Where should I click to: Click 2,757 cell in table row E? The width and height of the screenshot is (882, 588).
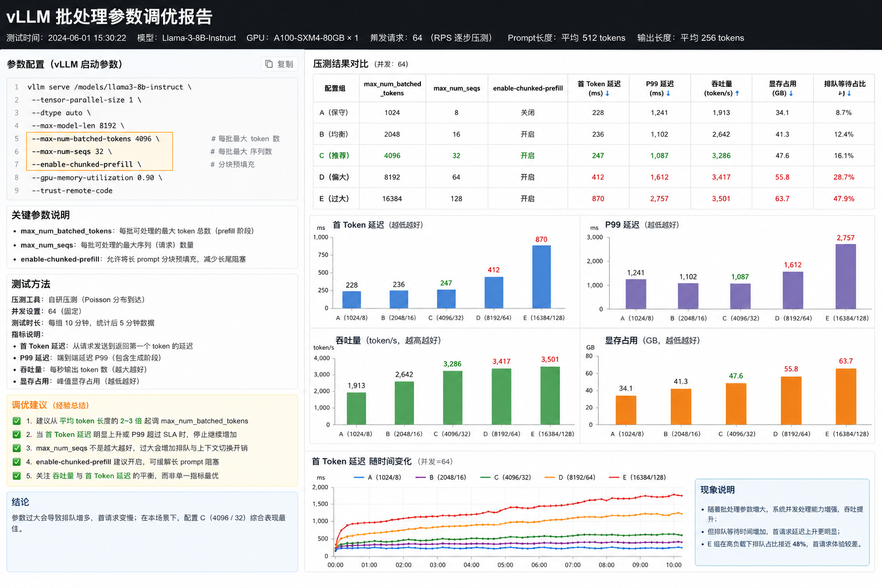click(x=659, y=199)
